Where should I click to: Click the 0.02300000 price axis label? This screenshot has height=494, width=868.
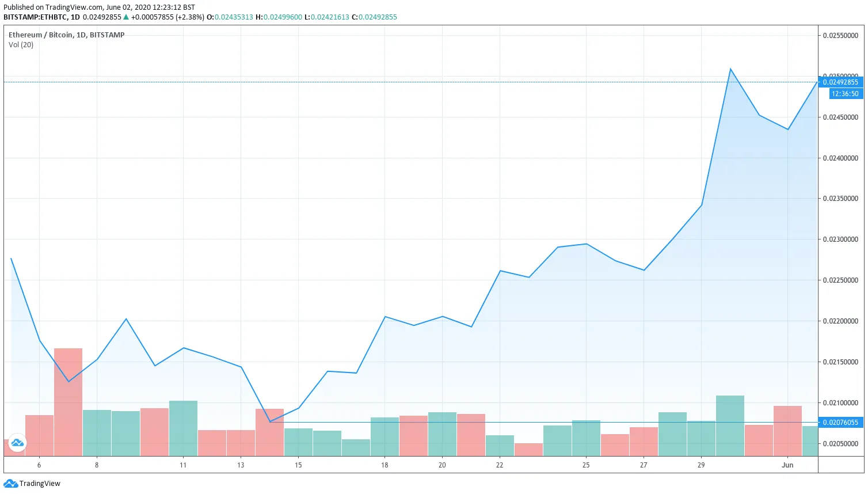(840, 240)
